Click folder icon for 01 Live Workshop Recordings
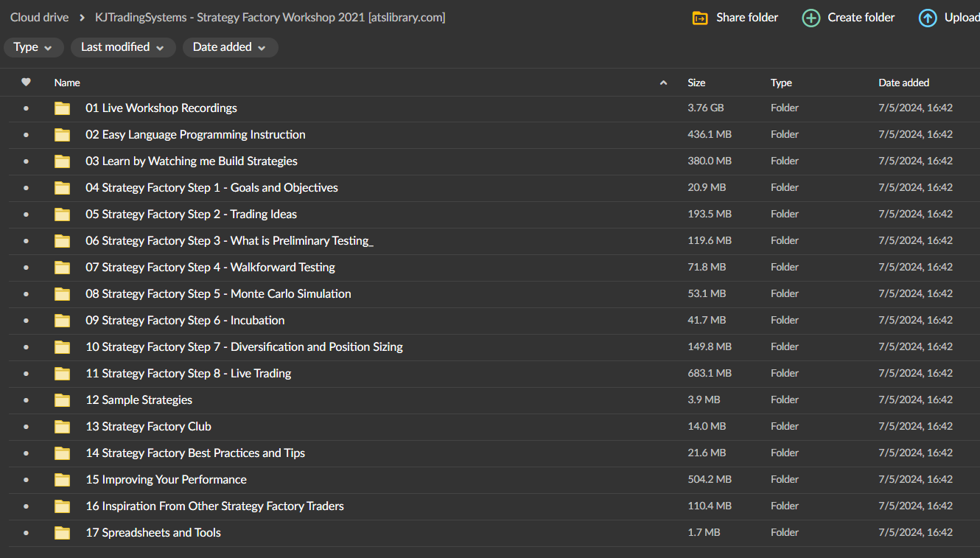This screenshot has width=980, height=558. pos(63,108)
